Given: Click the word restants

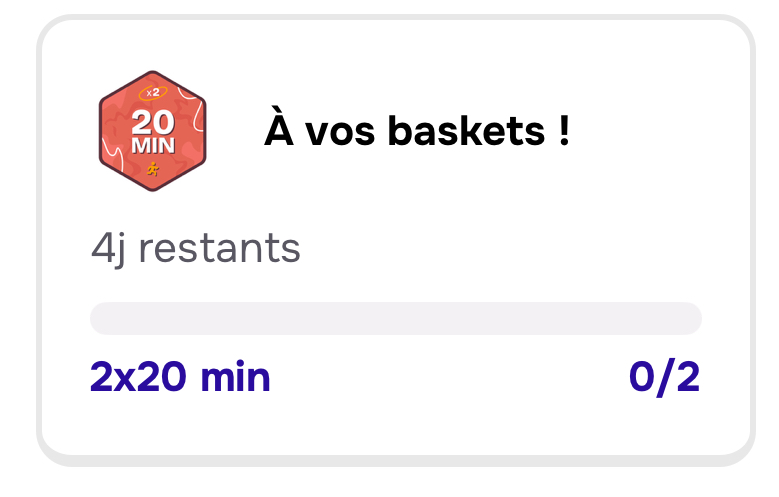Looking at the screenshot, I should pos(219,247).
